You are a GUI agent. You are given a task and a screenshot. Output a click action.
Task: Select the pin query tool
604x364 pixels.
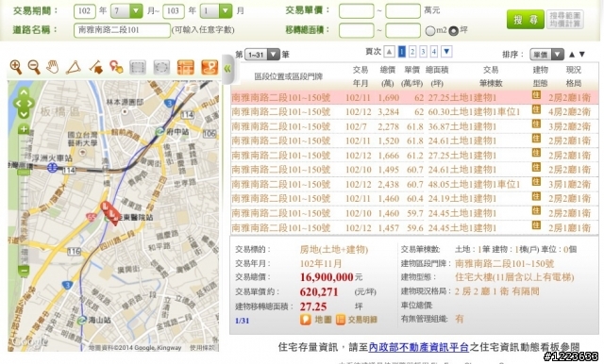coord(116,67)
